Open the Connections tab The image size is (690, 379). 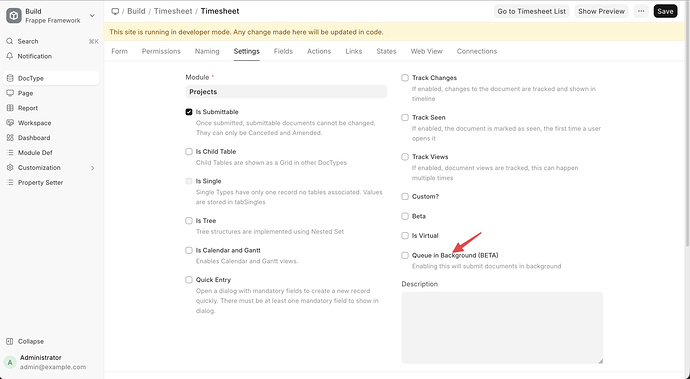click(x=477, y=51)
